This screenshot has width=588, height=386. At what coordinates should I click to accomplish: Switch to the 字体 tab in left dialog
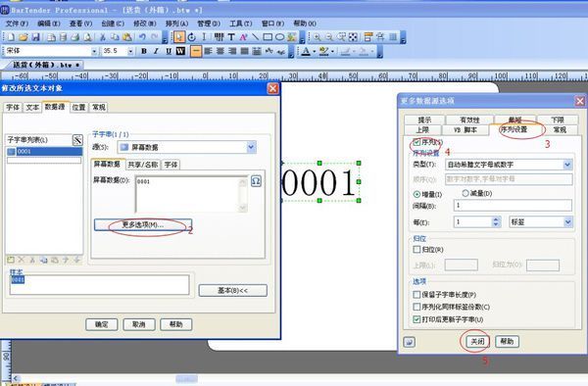[13, 108]
